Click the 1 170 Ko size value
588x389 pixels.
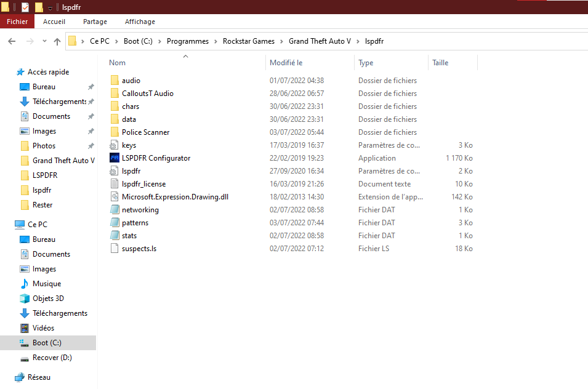pyautogui.click(x=459, y=158)
